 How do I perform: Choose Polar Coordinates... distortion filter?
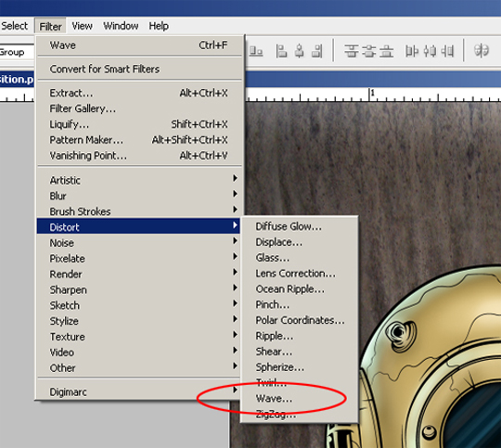(300, 320)
